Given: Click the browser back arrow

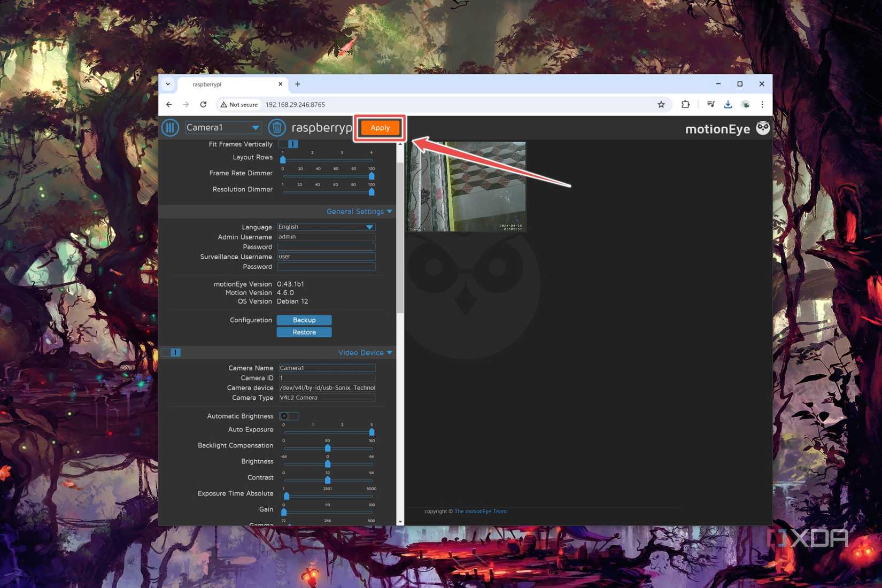Looking at the screenshot, I should coord(169,105).
